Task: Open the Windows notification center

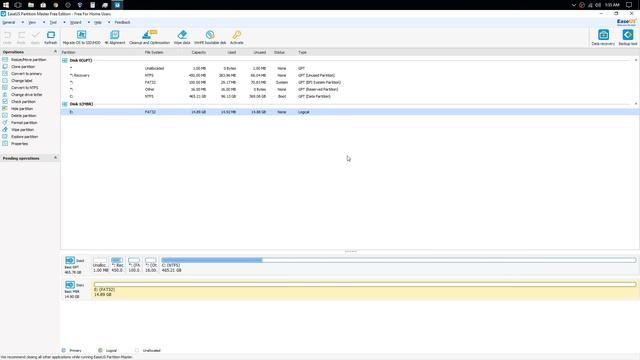Action: (629, 5)
